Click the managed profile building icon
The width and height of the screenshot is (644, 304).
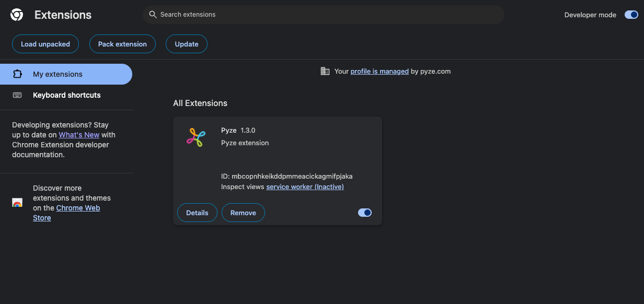point(324,71)
